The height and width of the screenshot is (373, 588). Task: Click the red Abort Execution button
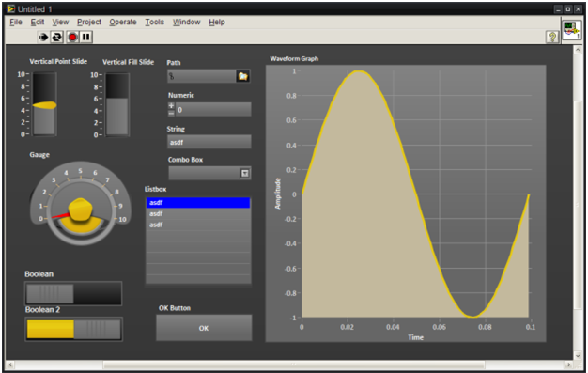pos(72,37)
